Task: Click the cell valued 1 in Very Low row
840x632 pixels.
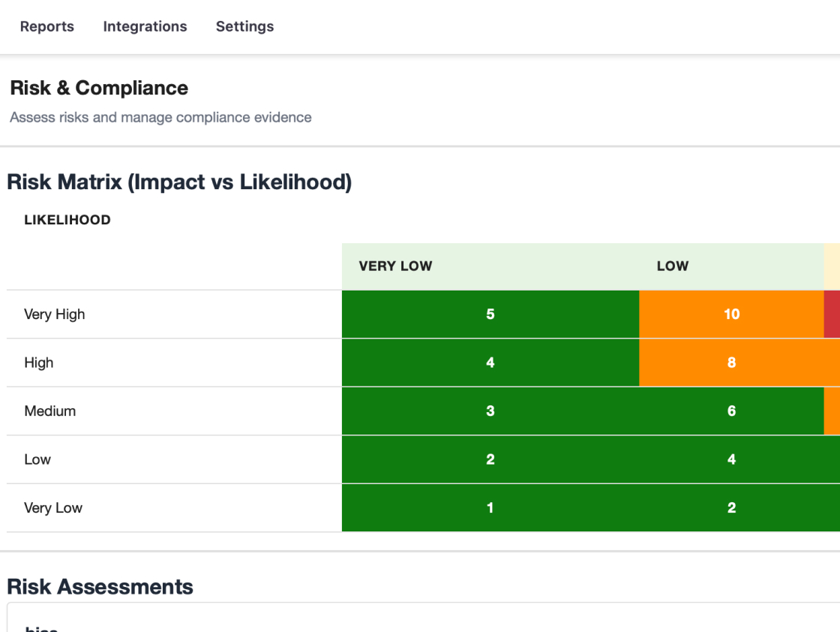Action: point(490,507)
